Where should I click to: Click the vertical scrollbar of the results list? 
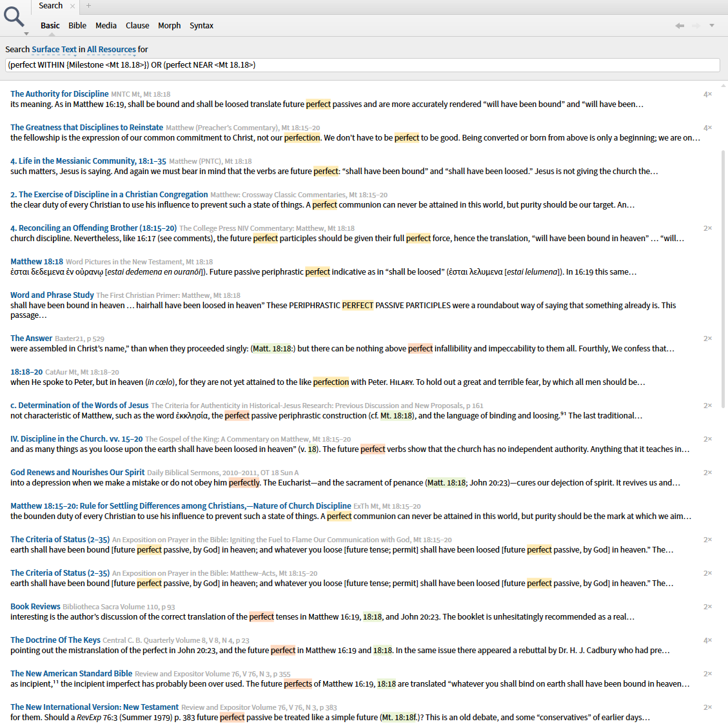(723, 279)
